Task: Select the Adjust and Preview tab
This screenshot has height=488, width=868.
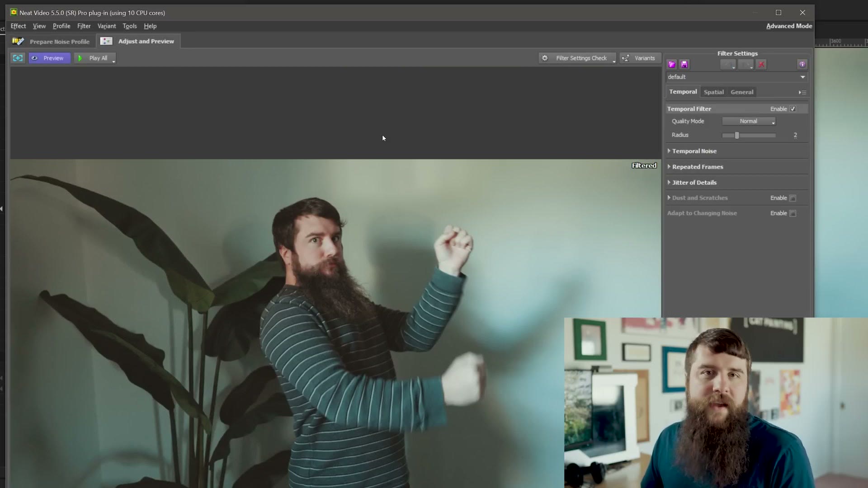Action: tap(138, 41)
